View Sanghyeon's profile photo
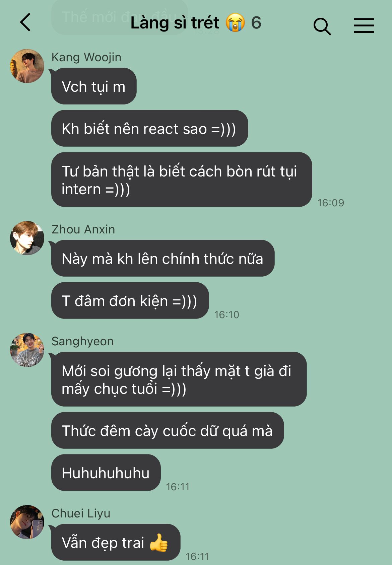Screen dimensions: 392x565 click(x=27, y=350)
